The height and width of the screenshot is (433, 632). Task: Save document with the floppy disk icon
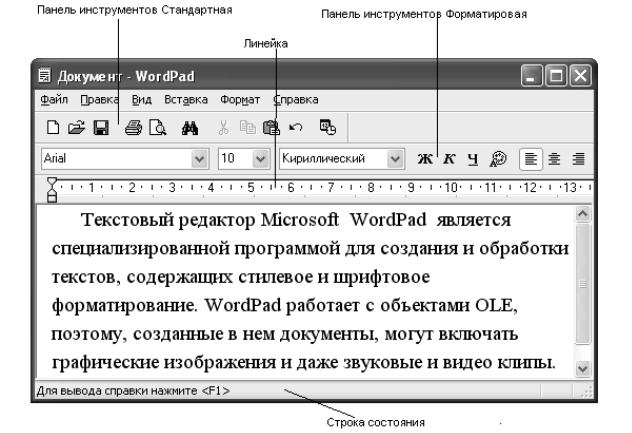click(x=101, y=127)
